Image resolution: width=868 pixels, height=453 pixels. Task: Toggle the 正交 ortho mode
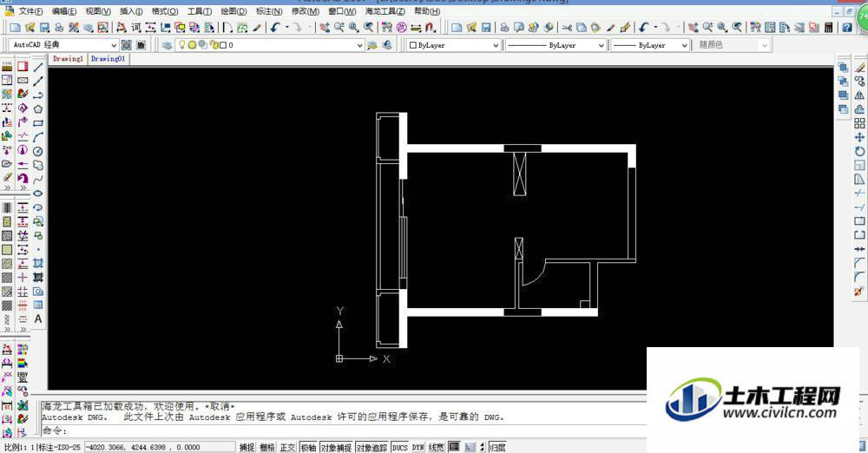pyautogui.click(x=288, y=448)
